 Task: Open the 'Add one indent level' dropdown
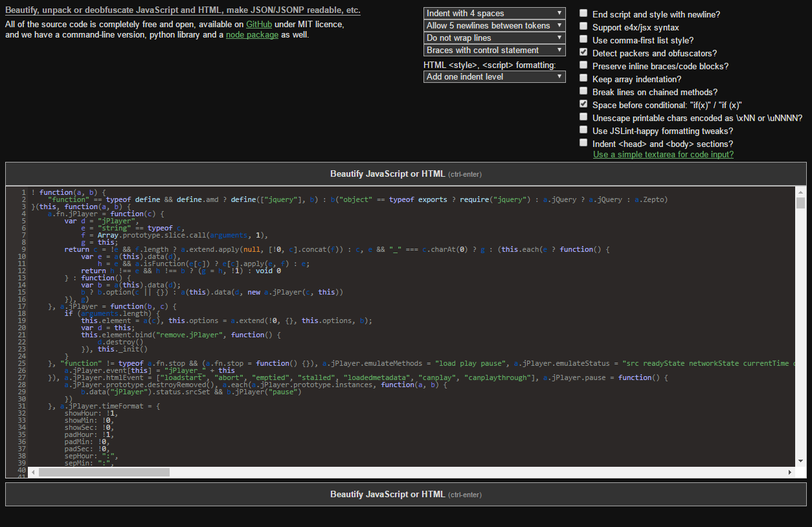point(495,77)
